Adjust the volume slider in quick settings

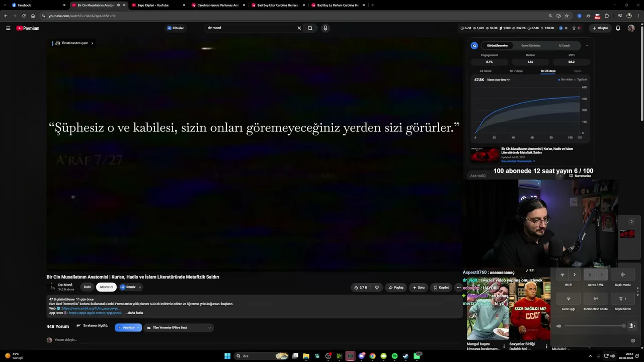click(595, 326)
